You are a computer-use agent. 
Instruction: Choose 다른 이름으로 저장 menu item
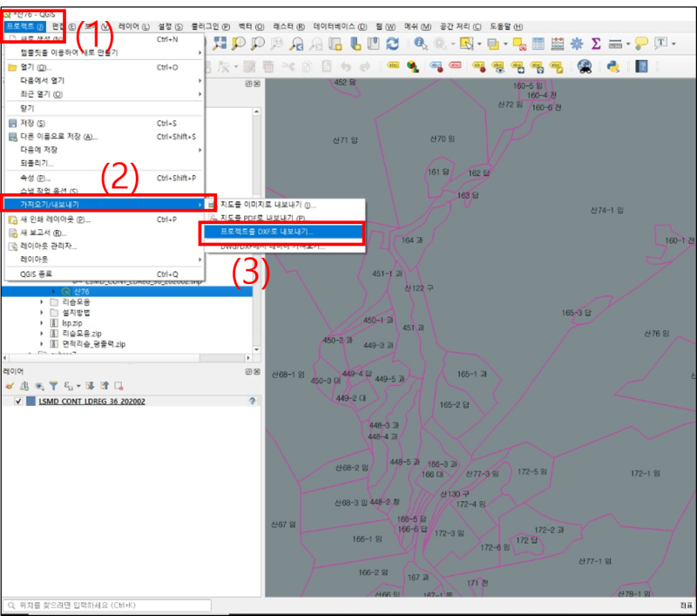105,137
